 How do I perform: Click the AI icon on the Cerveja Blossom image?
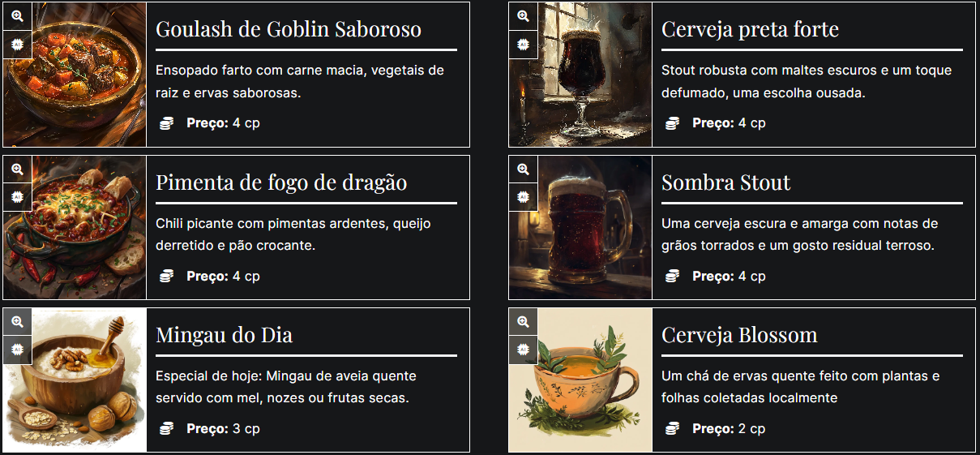(523, 350)
